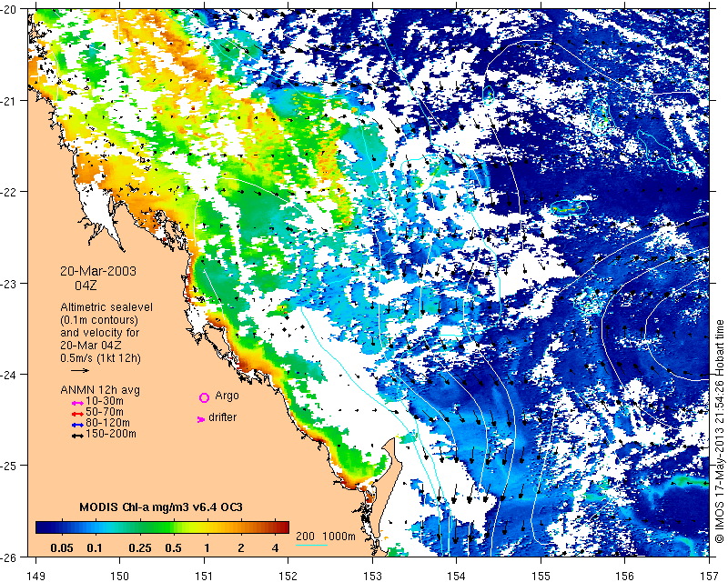
Task: Click the latitude label -25
Action: pyautogui.click(x=9, y=465)
